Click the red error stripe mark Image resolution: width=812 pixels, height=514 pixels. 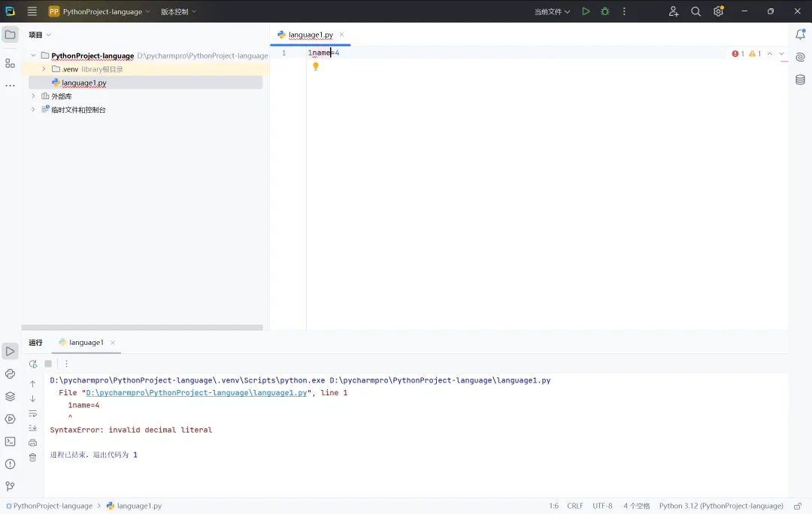[x=784, y=61]
